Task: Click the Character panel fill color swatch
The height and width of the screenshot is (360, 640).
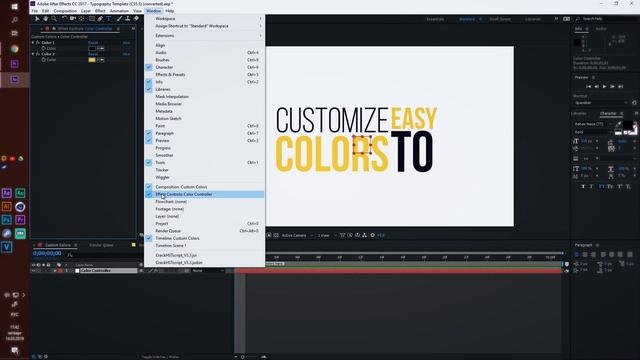Action: 628,125
